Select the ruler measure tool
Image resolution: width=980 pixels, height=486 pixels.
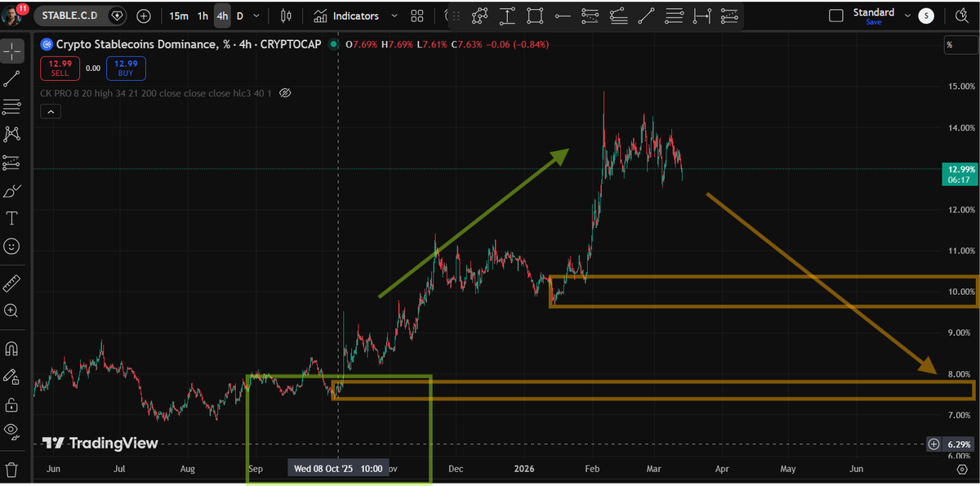(x=12, y=283)
